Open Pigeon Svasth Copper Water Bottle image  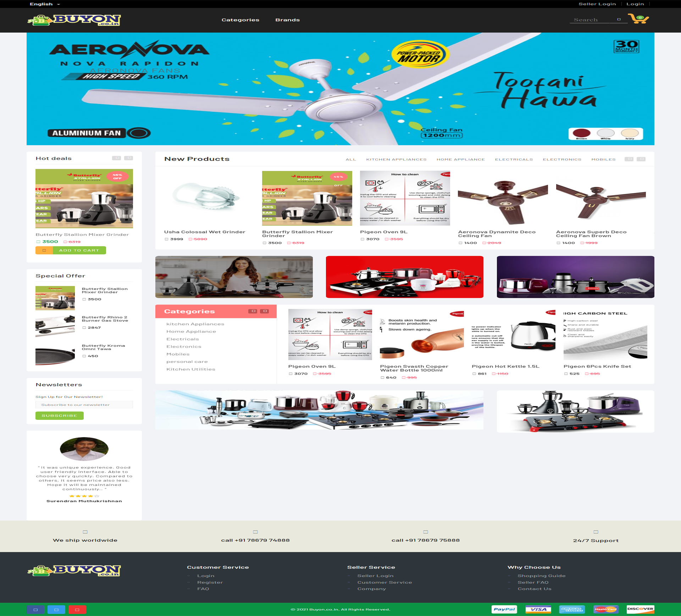point(422,334)
